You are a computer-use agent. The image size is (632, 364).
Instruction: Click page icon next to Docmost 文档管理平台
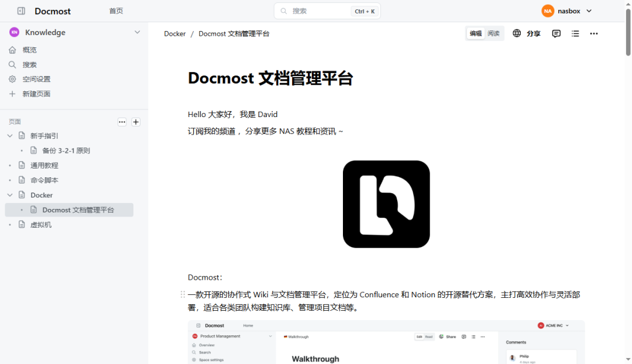click(x=34, y=210)
